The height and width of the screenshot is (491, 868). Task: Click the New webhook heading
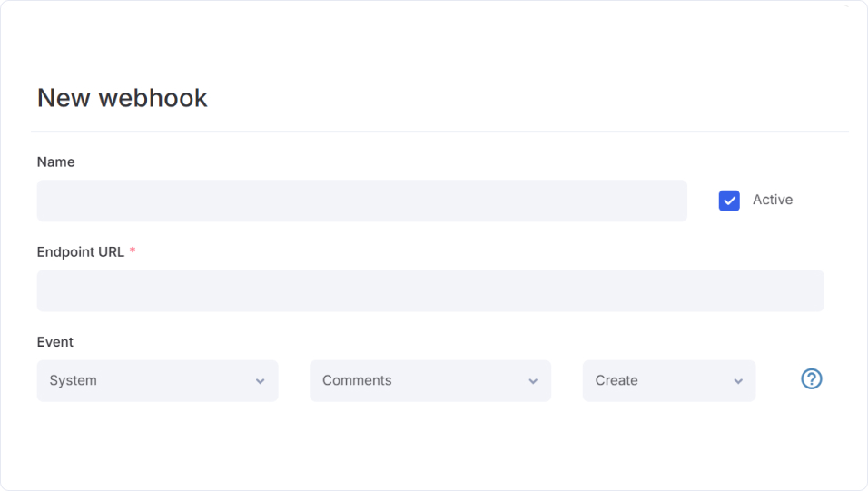pyautogui.click(x=122, y=98)
